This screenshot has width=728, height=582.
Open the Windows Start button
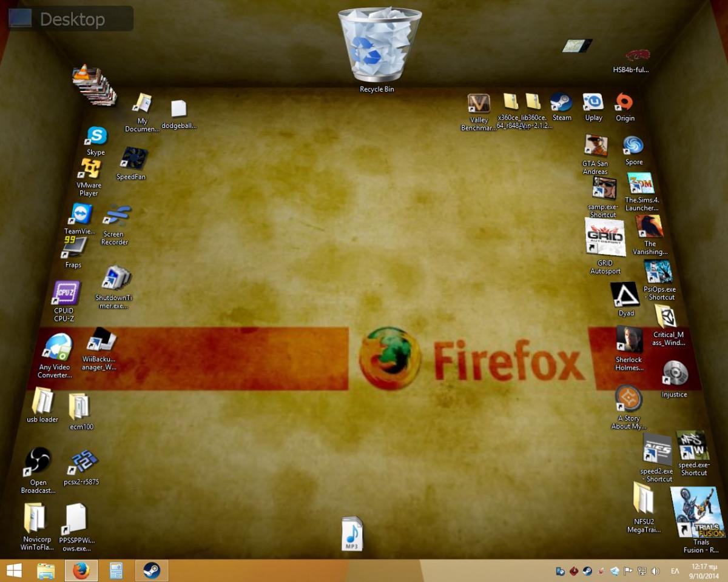click(x=14, y=570)
